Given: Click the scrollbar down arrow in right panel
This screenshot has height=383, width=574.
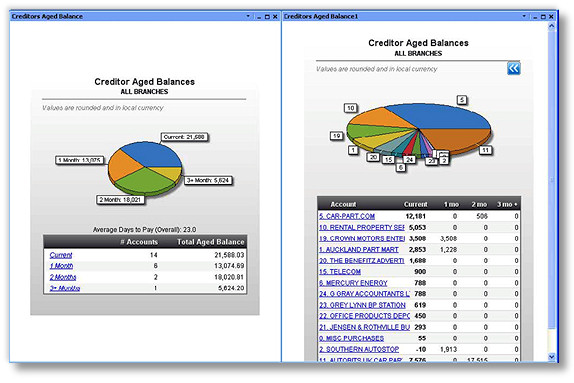Looking at the screenshot, I should (x=552, y=356).
